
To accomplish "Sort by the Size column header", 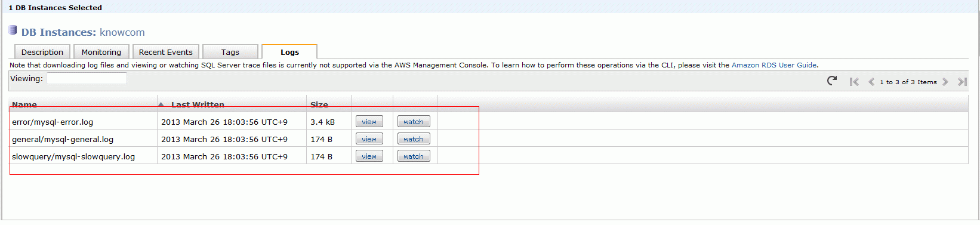I will pyautogui.click(x=319, y=104).
